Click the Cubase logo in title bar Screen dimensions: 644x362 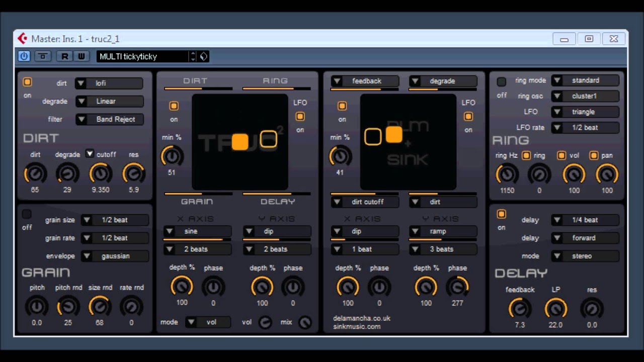pos(22,39)
